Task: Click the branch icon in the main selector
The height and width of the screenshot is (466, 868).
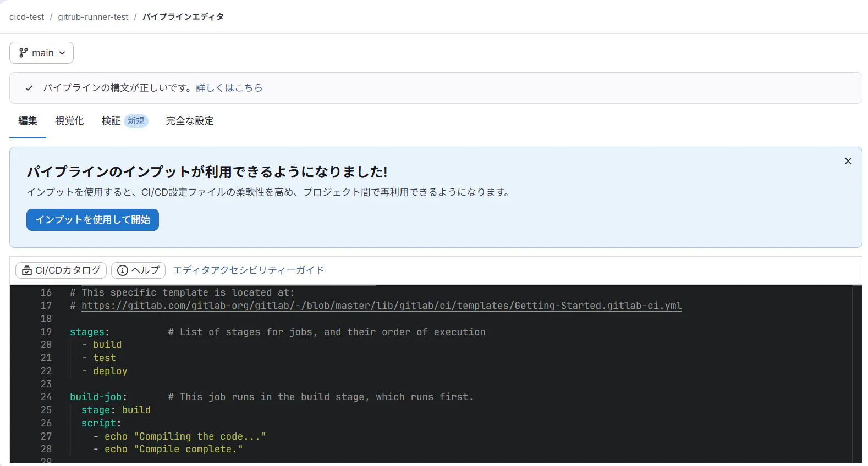Action: [23, 53]
